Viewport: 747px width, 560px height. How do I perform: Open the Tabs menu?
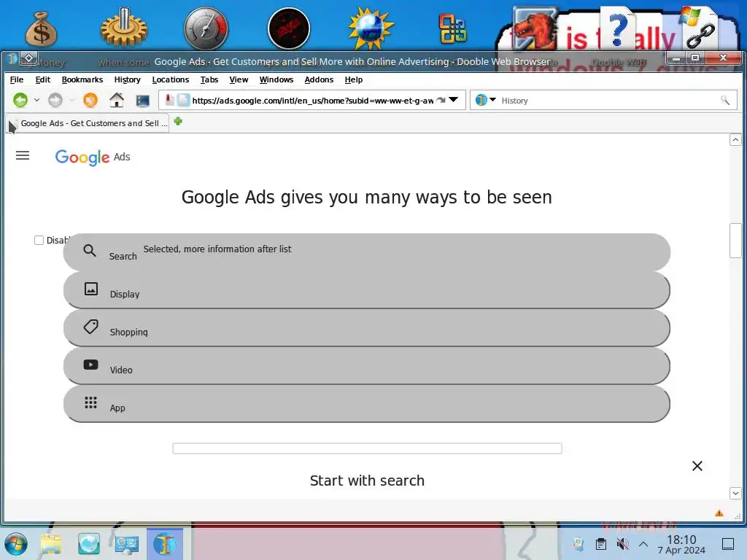pos(209,79)
